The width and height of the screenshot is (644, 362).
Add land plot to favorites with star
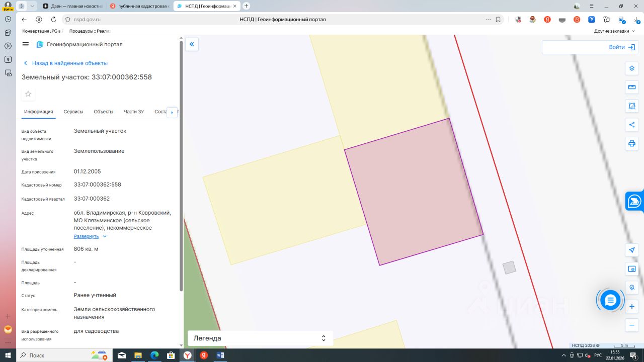28,94
